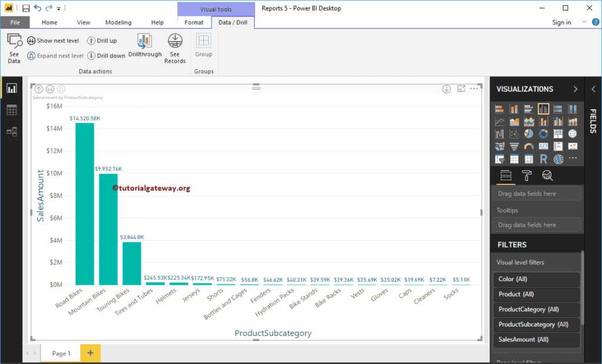
Task: Select the 100% stacked column chart visualization
Action: pos(573,109)
